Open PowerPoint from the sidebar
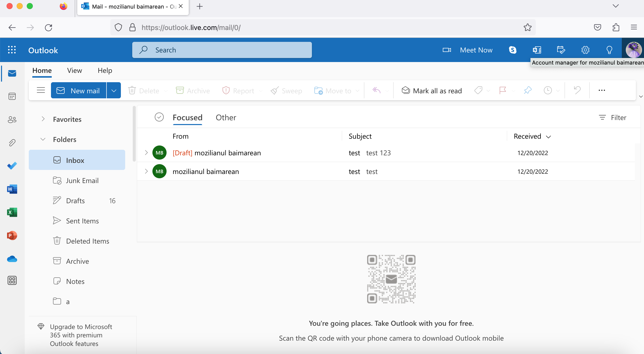 tap(12, 236)
